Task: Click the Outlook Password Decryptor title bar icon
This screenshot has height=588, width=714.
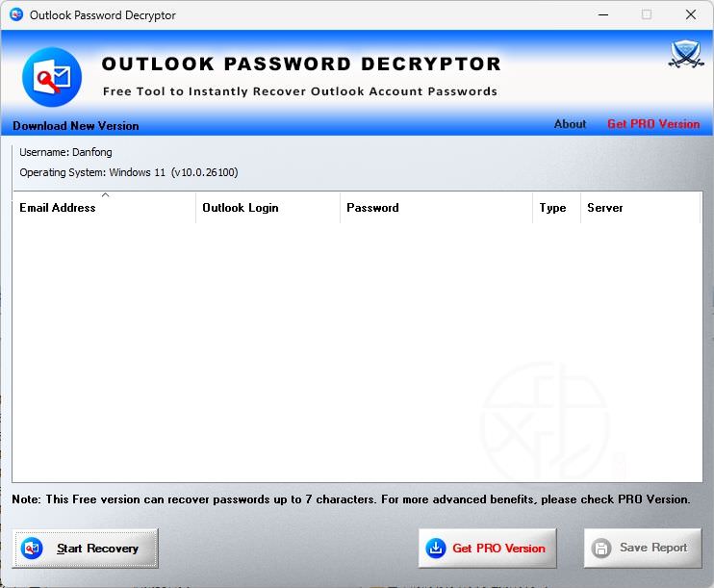Action: tap(15, 15)
